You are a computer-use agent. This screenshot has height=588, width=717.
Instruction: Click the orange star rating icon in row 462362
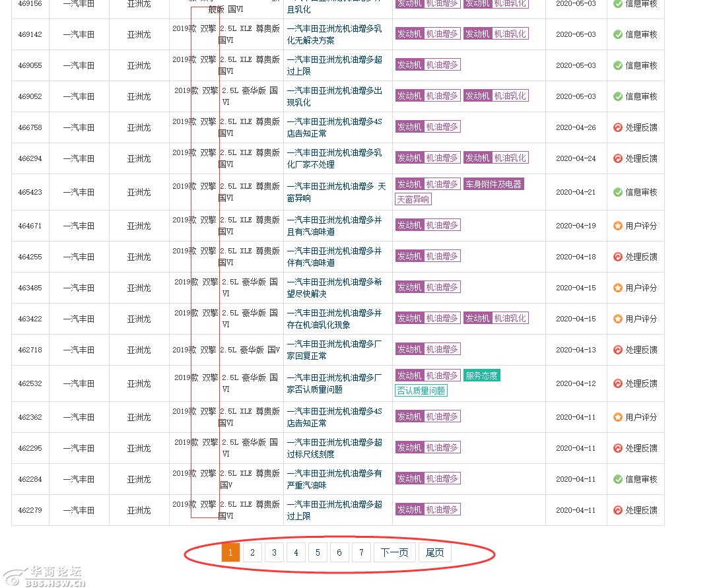coord(618,417)
